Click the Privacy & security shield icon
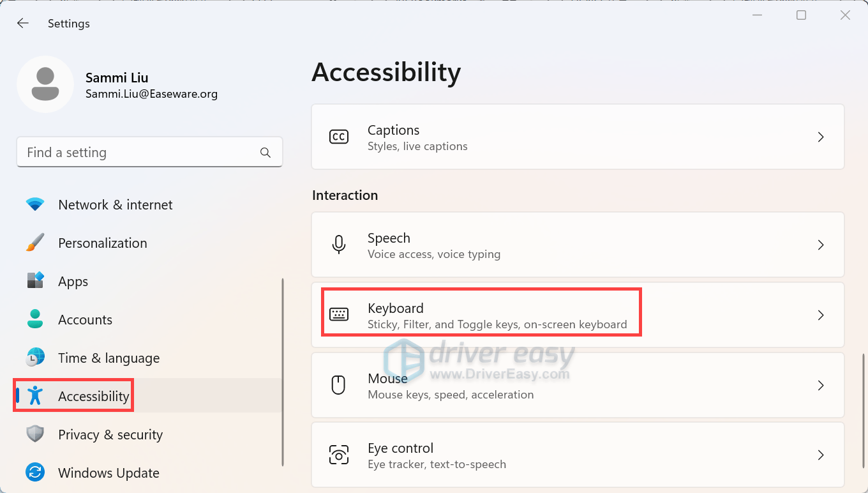The height and width of the screenshot is (493, 868). pyautogui.click(x=35, y=434)
